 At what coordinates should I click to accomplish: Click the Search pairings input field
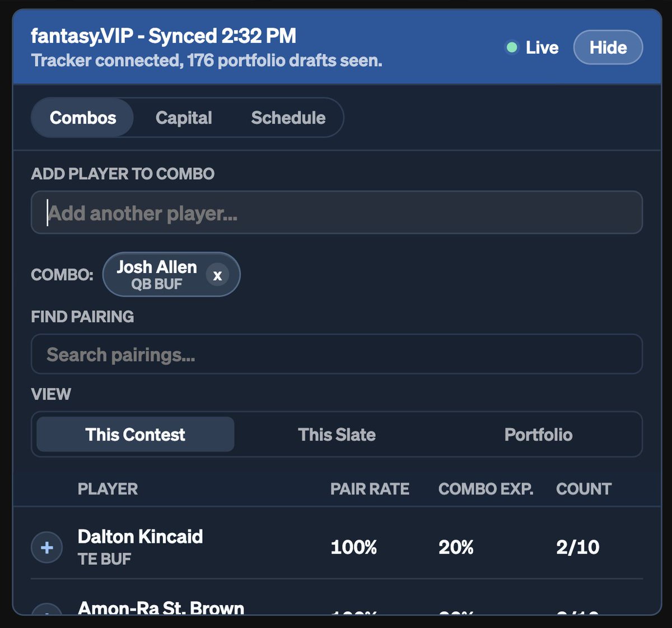coord(337,354)
